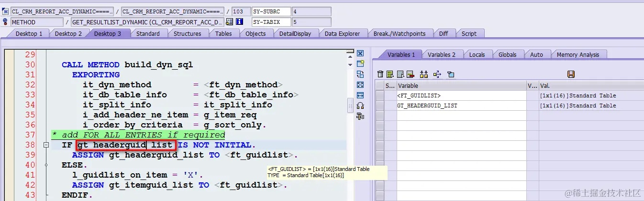The width and height of the screenshot is (644, 201).
Task: Open the Break./Watchpoints tab
Action: (x=400, y=33)
